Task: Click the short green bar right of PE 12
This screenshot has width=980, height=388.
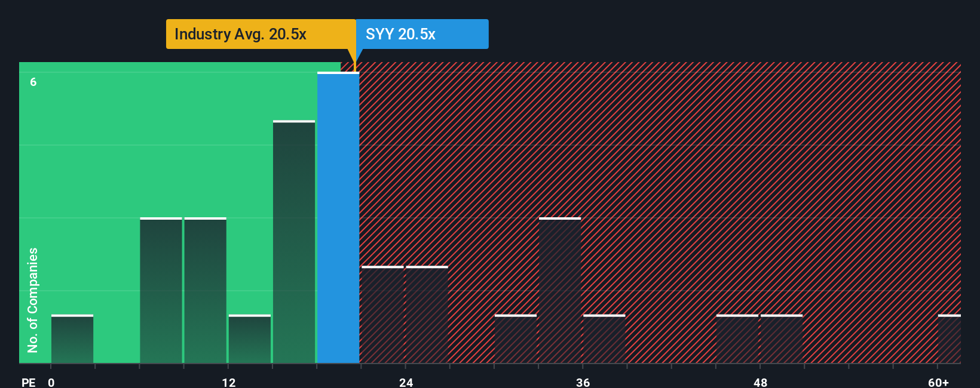Action: pyautogui.click(x=250, y=338)
